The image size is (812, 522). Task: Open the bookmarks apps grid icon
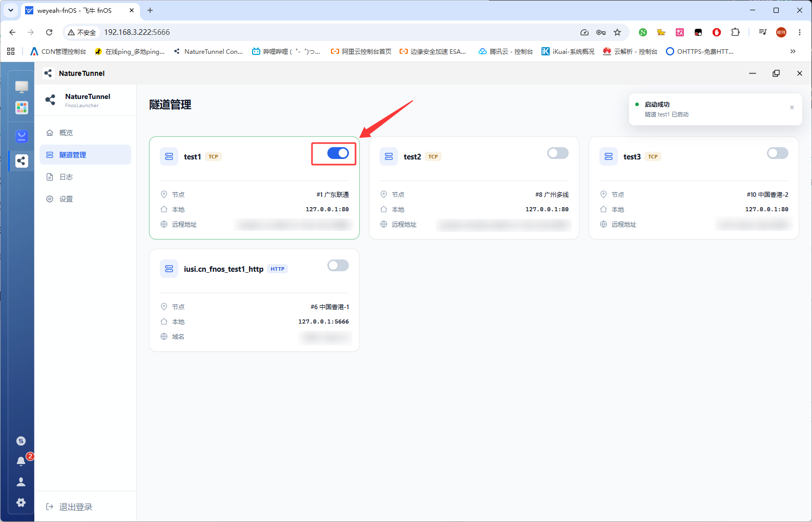point(11,51)
